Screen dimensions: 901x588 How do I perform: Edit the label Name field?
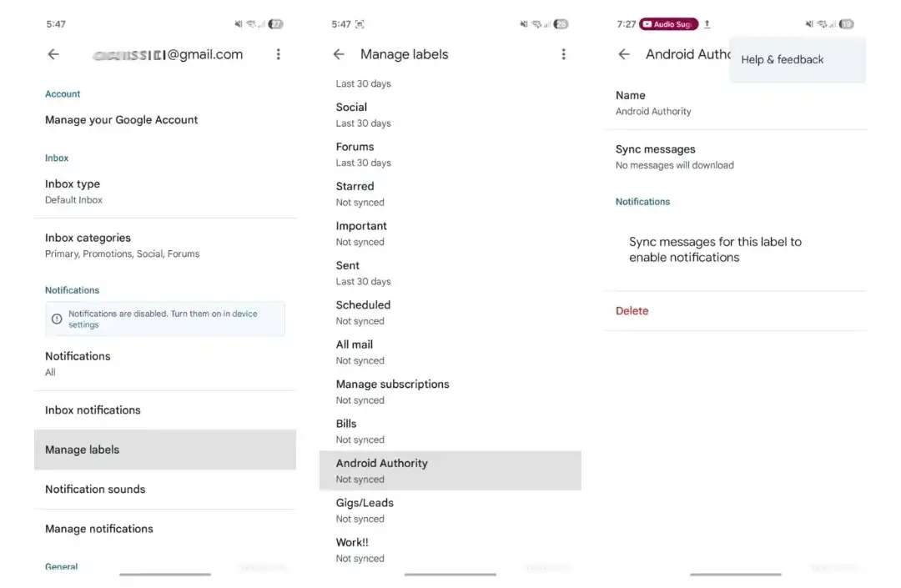click(x=736, y=103)
